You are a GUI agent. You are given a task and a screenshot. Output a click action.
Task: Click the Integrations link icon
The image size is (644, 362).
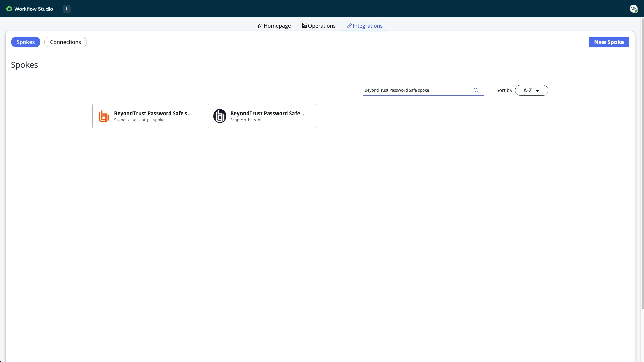(349, 26)
